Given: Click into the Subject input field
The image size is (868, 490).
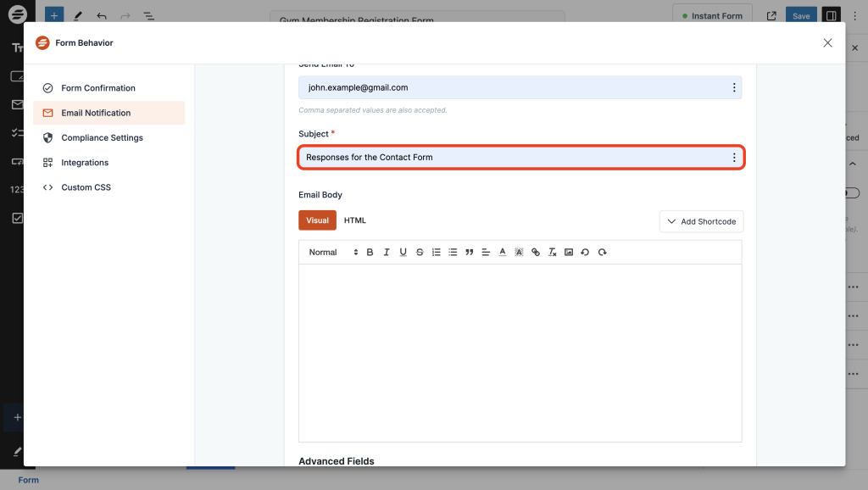Looking at the screenshot, I should pos(509,158).
